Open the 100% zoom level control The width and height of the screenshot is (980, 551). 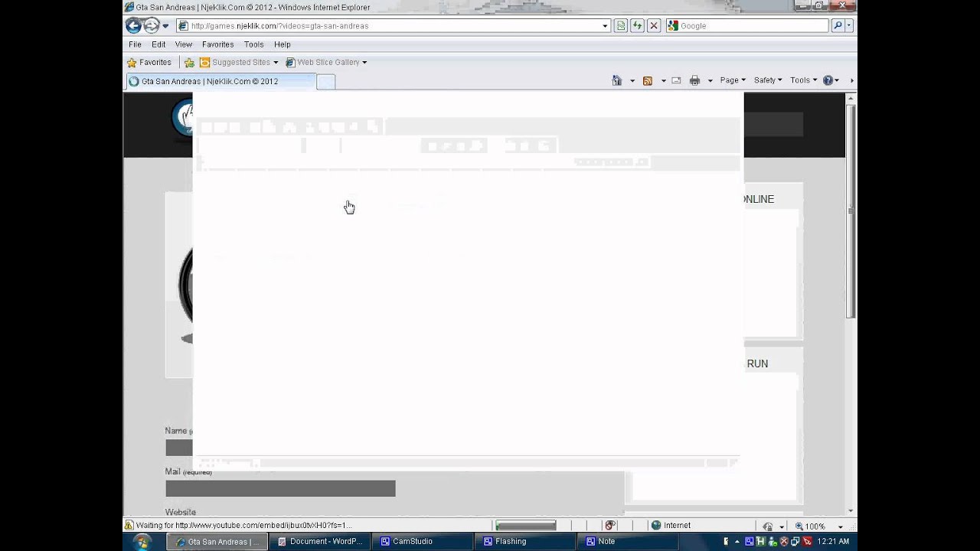pos(810,526)
